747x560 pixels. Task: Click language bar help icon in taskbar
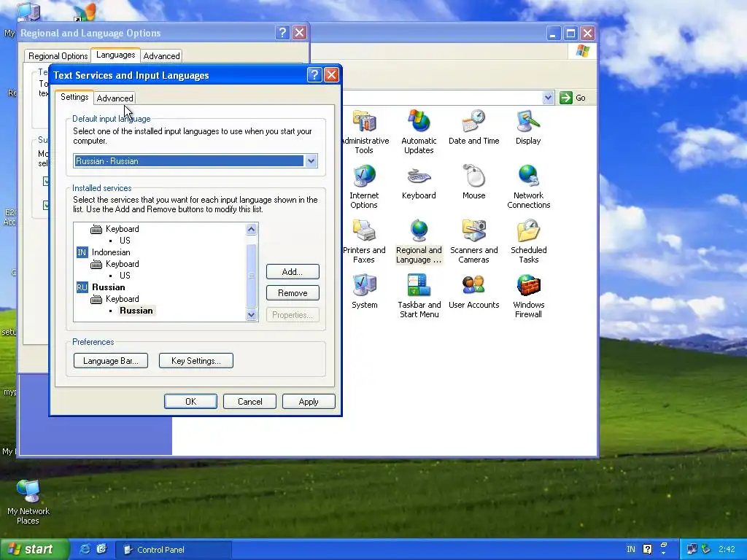647,549
